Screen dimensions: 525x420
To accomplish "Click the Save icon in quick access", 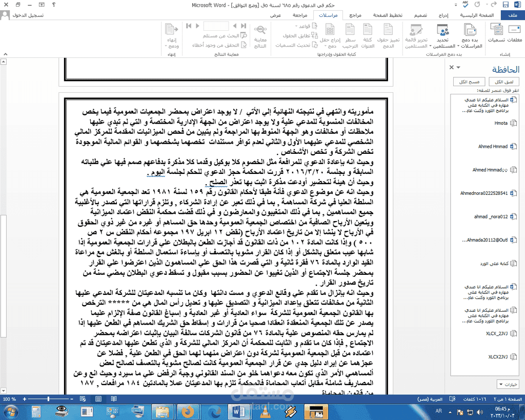I will [506, 5].
